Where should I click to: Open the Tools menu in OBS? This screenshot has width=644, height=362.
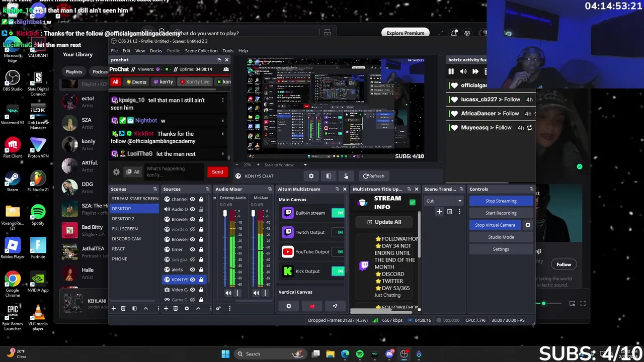click(x=228, y=51)
